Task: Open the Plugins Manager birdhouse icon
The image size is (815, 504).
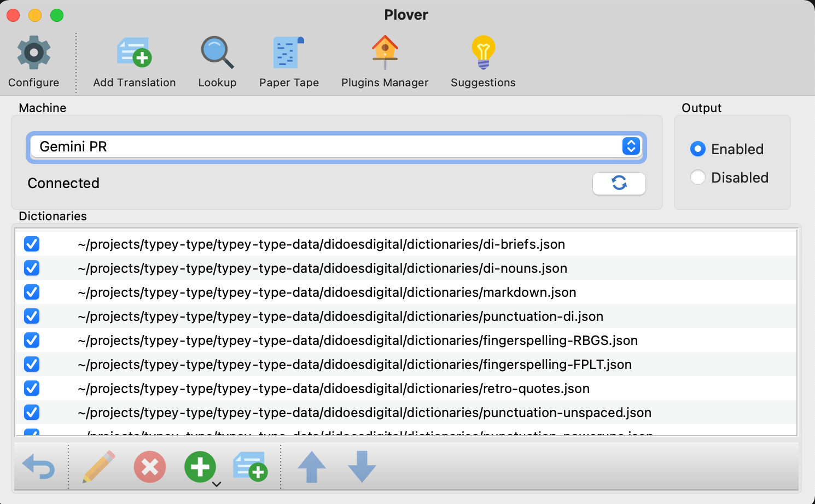Action: tap(385, 53)
